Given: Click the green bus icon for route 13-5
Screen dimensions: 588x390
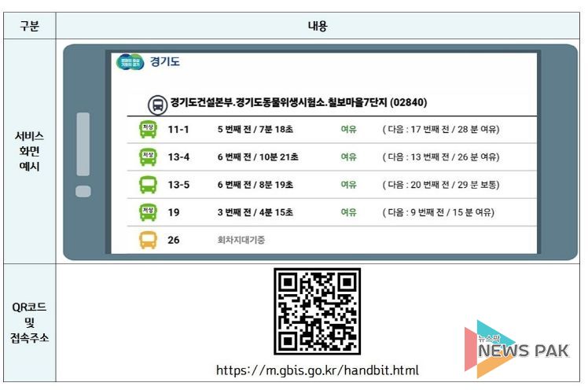Looking at the screenshot, I should coord(148,185).
